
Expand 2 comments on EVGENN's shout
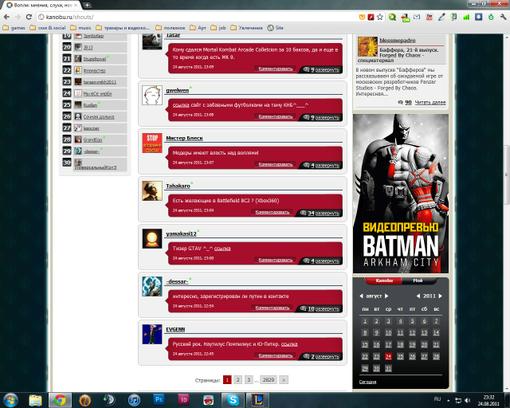pos(321,356)
